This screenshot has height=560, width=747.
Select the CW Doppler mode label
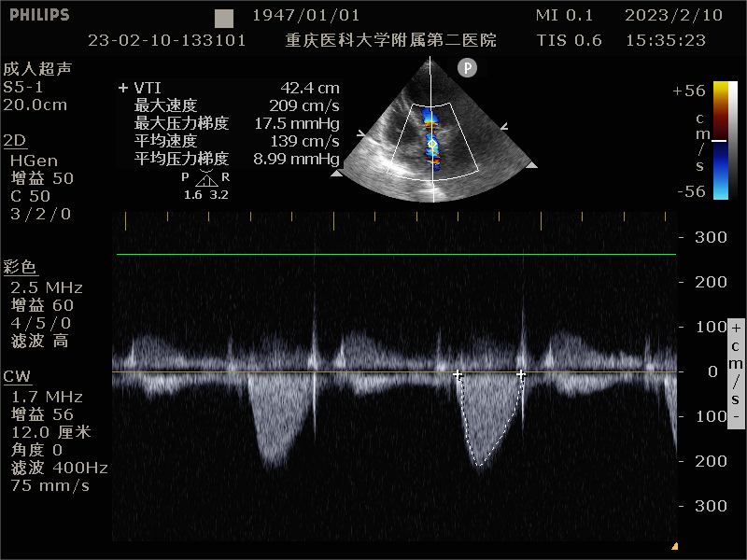pyautogui.click(x=17, y=377)
